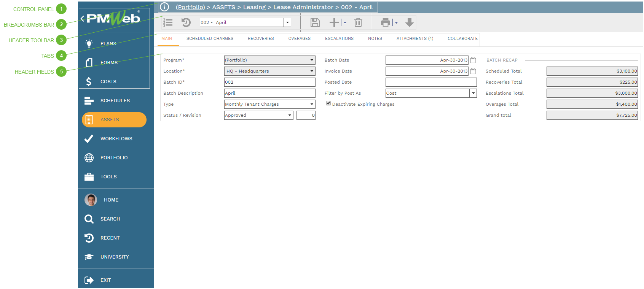The width and height of the screenshot is (644, 289).
Task: Open Workflows in the sidebar
Action: pos(116,139)
